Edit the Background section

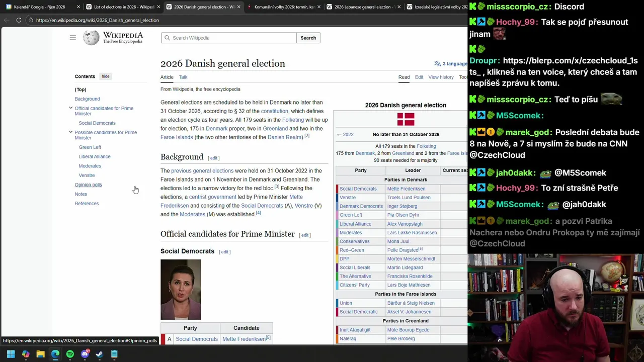tap(214, 158)
